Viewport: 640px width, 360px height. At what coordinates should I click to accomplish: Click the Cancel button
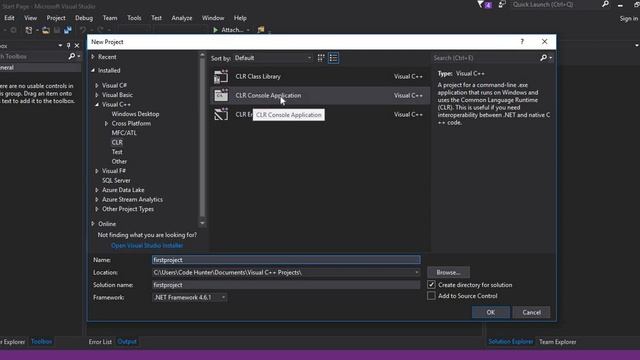coord(531,312)
